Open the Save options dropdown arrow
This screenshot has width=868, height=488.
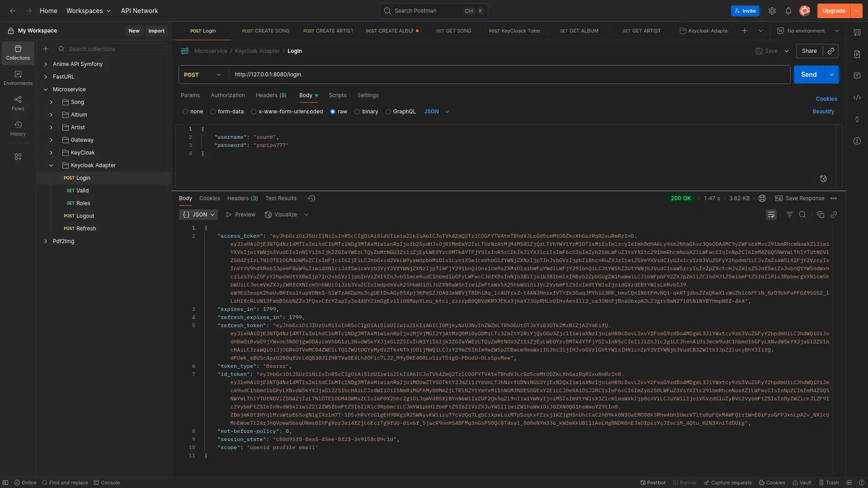pyautogui.click(x=787, y=51)
